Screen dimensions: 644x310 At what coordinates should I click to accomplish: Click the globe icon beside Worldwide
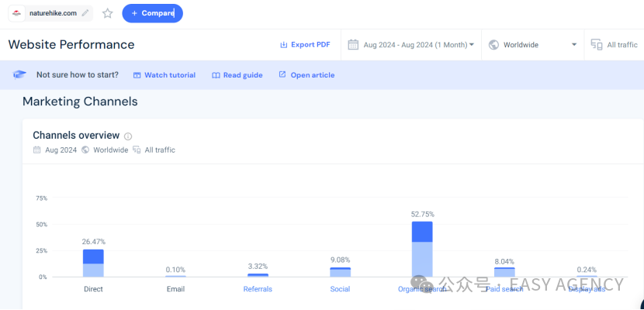493,45
